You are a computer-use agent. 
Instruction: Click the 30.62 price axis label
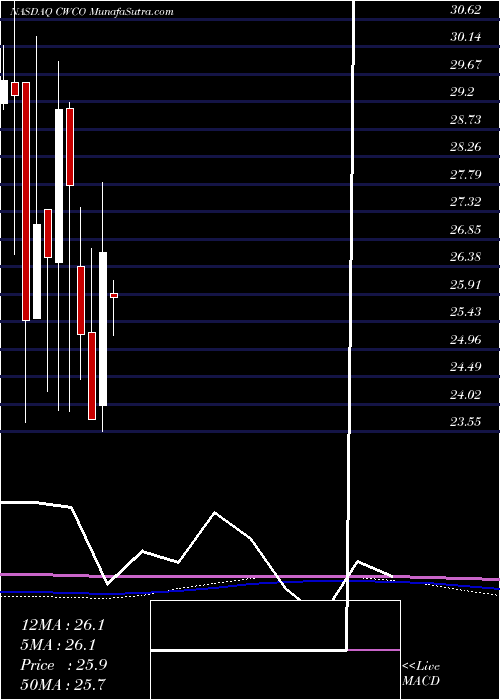pos(466,9)
